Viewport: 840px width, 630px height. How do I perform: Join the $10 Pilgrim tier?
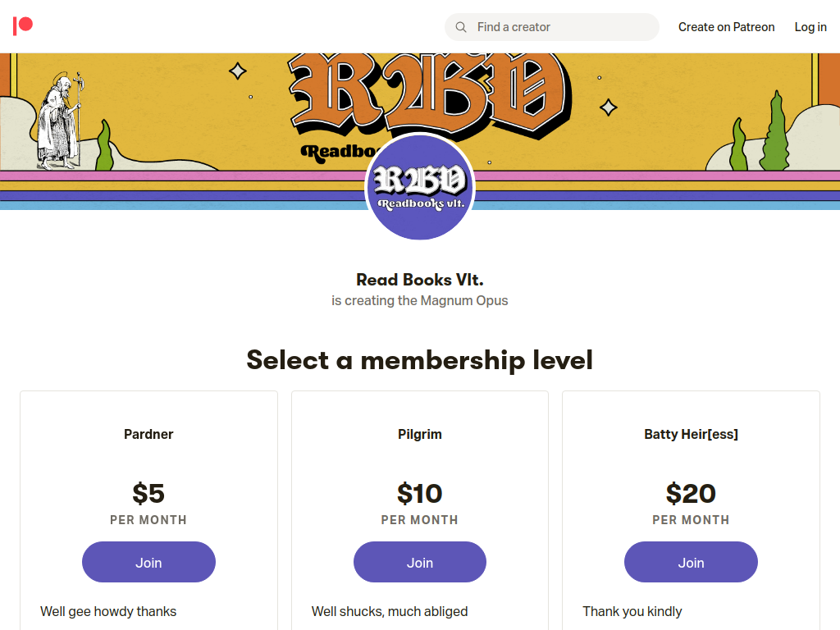pyautogui.click(x=420, y=562)
